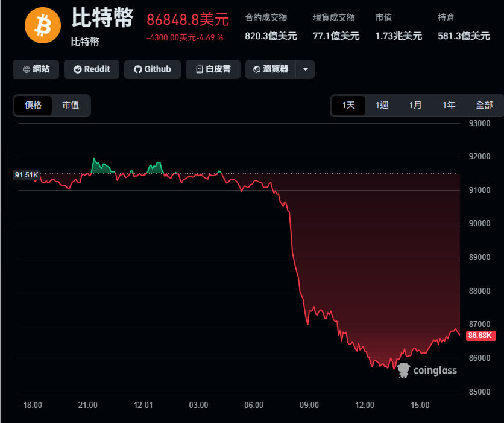Viewport: 504px width, 423px height.
Task: Click the 白皮書 document icon
Action: click(198, 69)
